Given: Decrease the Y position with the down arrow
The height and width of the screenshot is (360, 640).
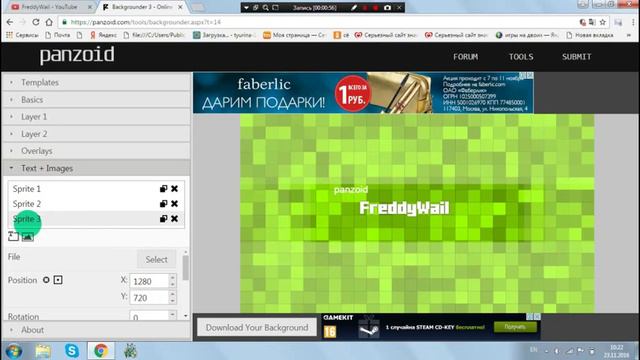Looking at the screenshot, I should click(173, 301).
